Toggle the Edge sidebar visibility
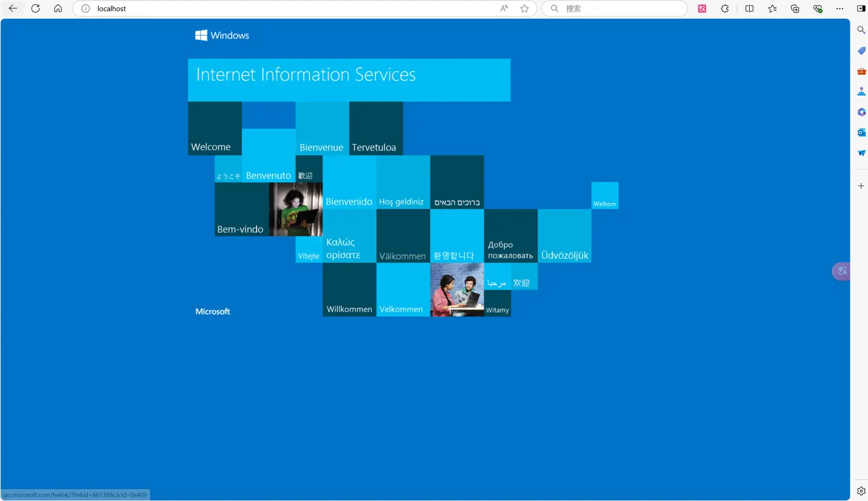 (861, 9)
